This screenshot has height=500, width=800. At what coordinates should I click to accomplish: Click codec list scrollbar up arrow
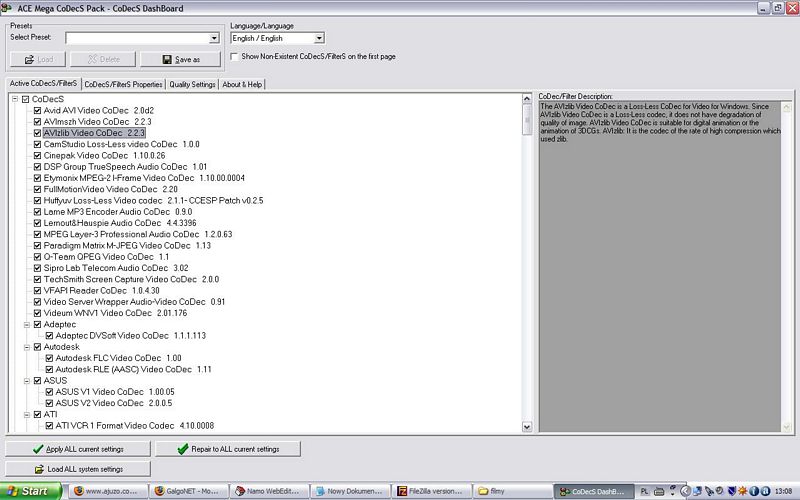click(x=527, y=98)
